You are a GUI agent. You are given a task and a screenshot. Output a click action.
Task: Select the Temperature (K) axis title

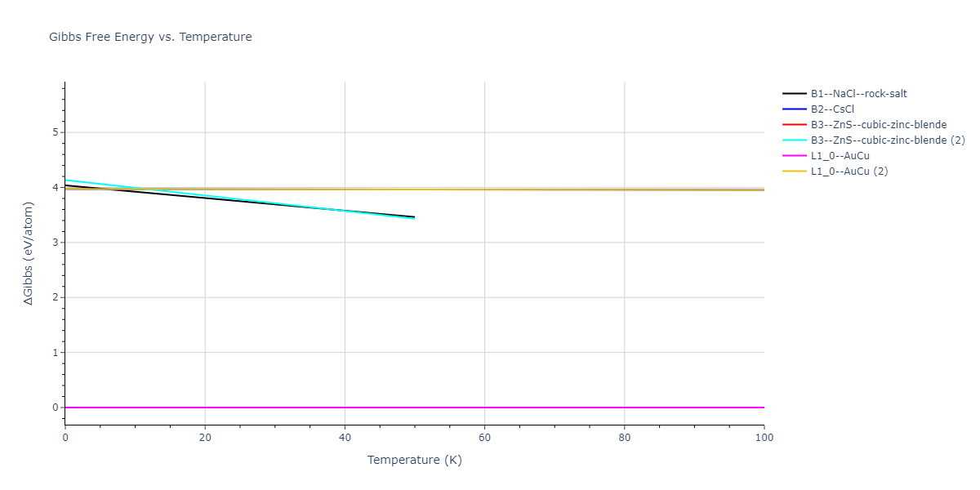414,460
